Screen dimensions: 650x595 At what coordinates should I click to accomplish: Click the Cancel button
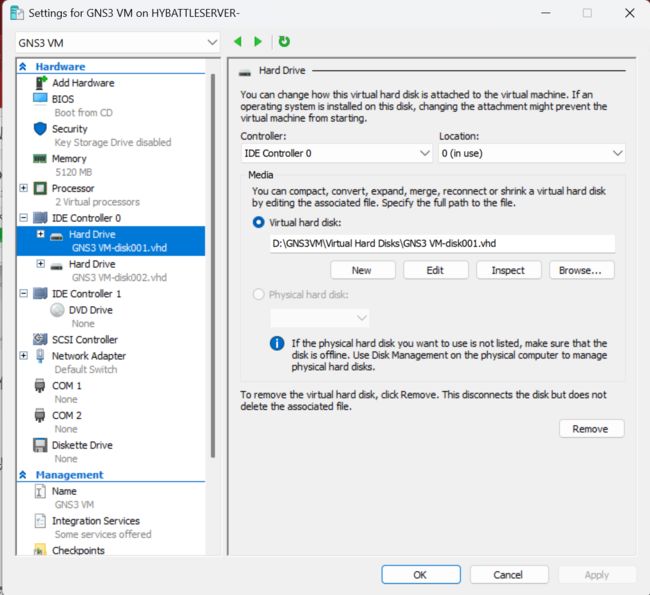(x=509, y=575)
